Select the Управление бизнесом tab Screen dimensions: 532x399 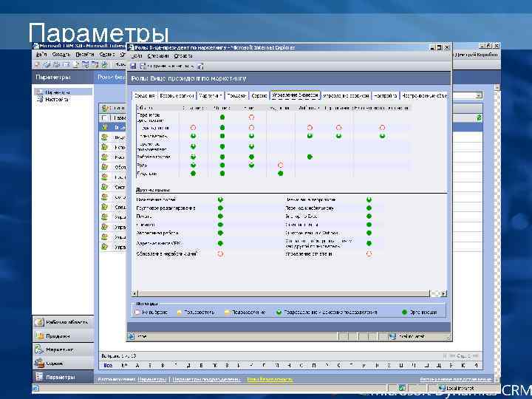pyautogui.click(x=295, y=95)
